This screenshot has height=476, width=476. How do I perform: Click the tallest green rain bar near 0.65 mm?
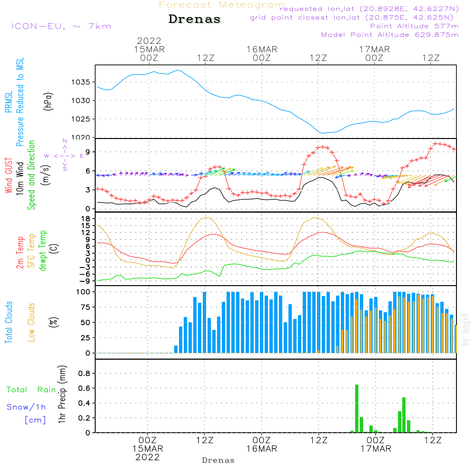pyautogui.click(x=357, y=408)
